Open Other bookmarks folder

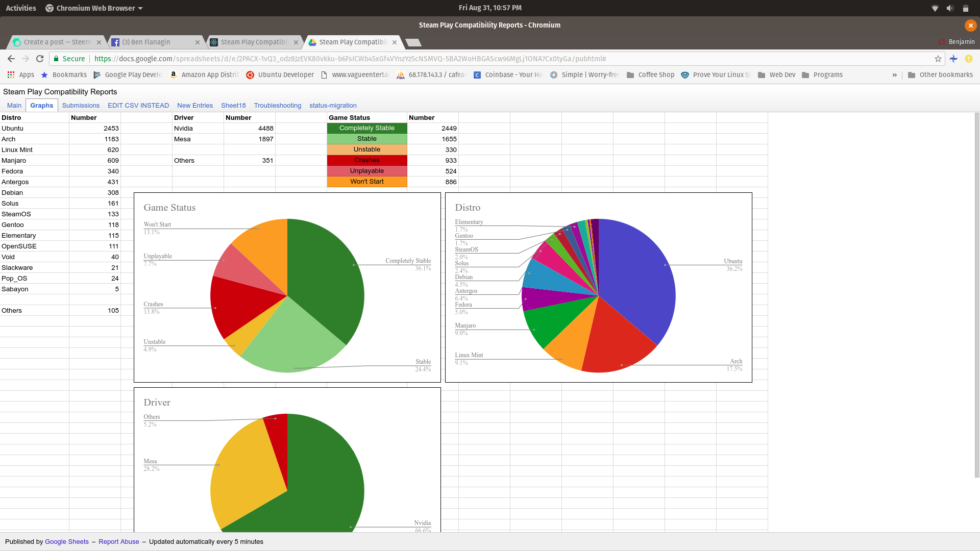coord(940,74)
